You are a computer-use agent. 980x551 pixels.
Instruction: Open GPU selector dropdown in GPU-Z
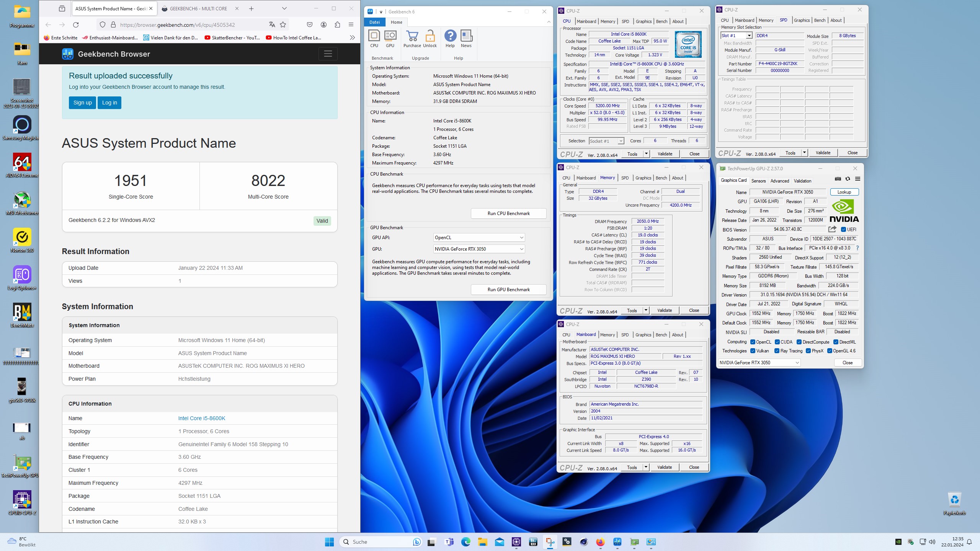[x=759, y=363]
